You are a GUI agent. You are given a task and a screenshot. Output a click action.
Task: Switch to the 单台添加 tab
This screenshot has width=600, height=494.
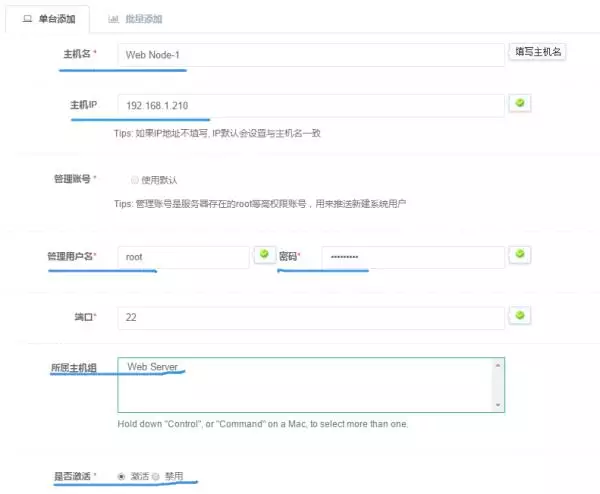pyautogui.click(x=48, y=19)
